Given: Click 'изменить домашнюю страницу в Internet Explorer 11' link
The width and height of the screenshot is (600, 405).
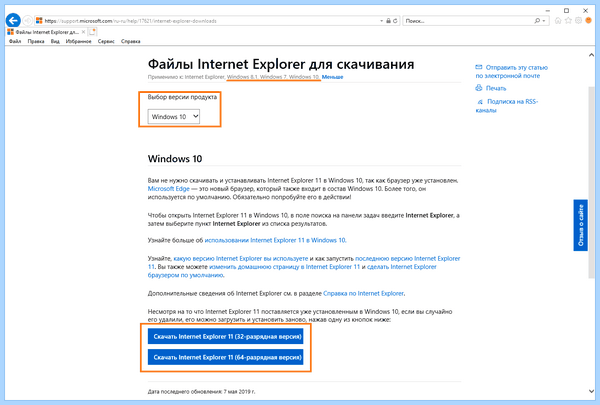Looking at the screenshot, I should 285,267.
